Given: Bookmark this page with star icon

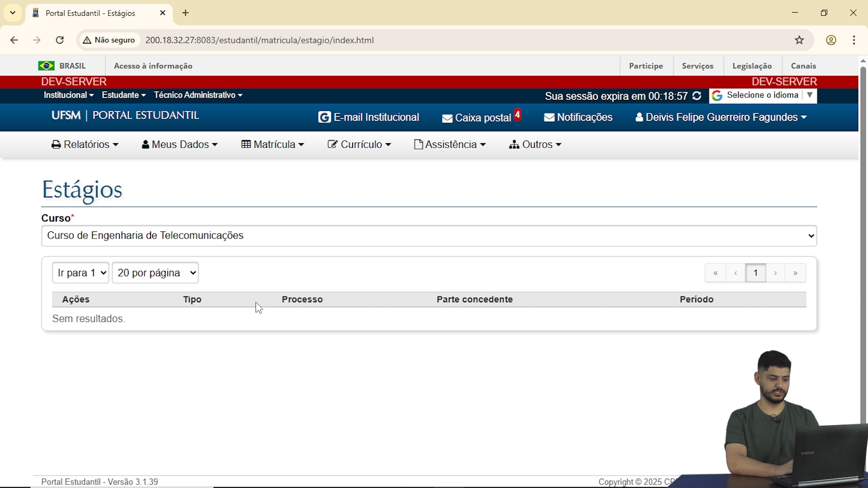Looking at the screenshot, I should click(x=799, y=40).
